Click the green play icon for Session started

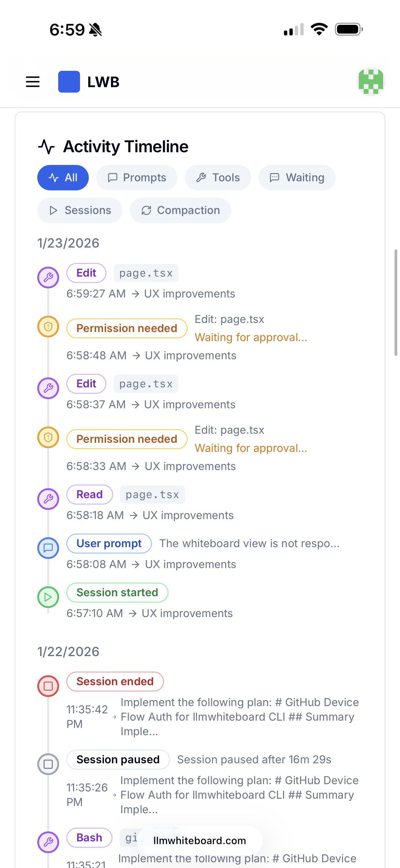pyautogui.click(x=48, y=597)
